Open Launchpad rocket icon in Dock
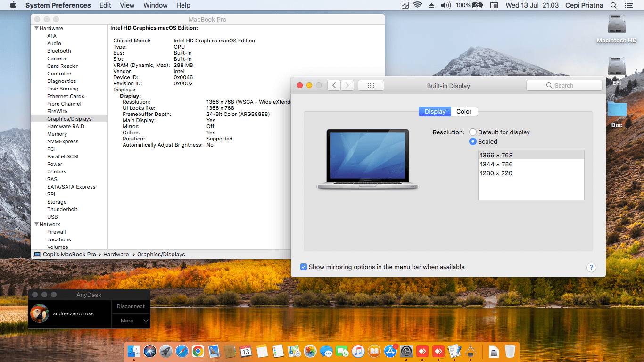Image resolution: width=644 pixels, height=362 pixels. [x=165, y=351]
